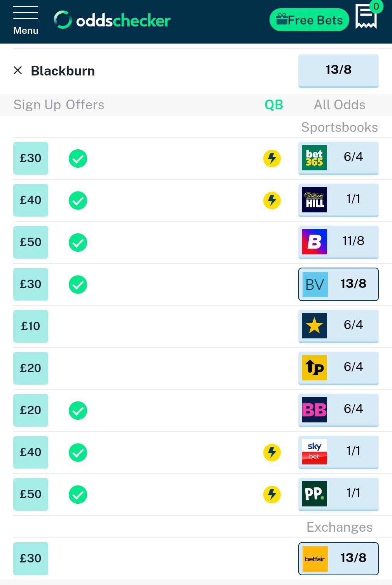Tap the William Hill quick bet lightning icon

(272, 200)
